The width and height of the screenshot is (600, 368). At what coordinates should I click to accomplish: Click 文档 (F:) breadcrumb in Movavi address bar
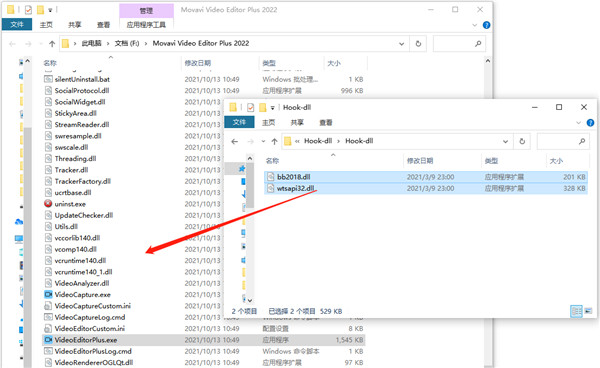(127, 43)
